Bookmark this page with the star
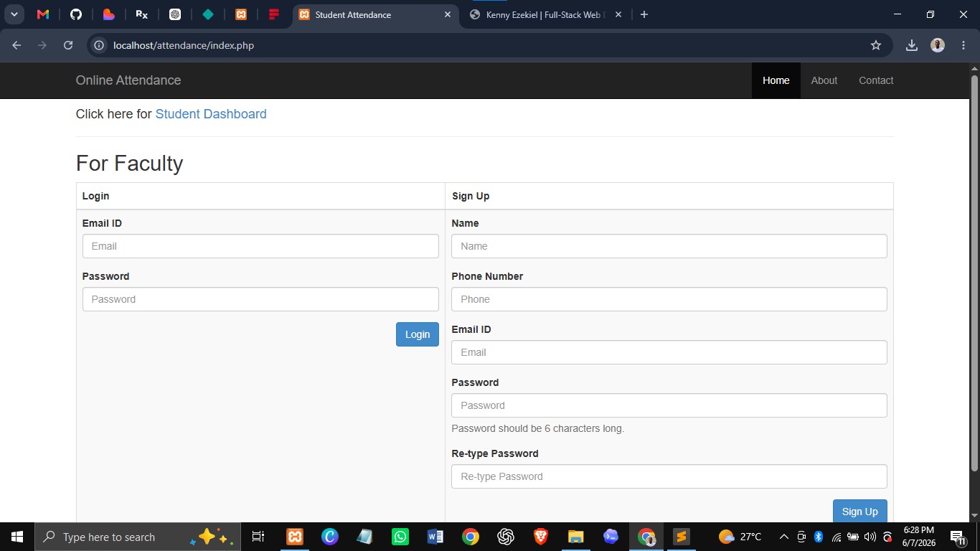 click(x=875, y=45)
